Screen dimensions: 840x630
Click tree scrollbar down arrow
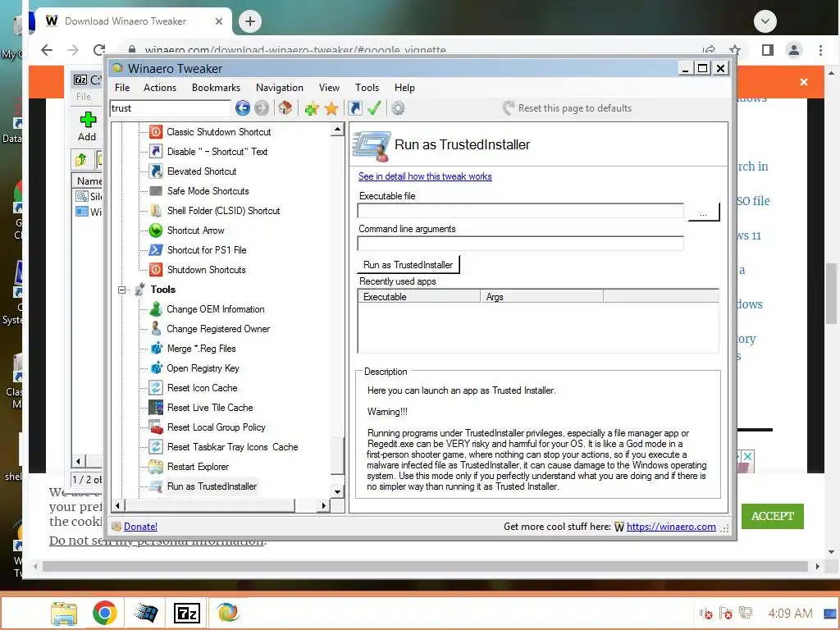pos(337,491)
